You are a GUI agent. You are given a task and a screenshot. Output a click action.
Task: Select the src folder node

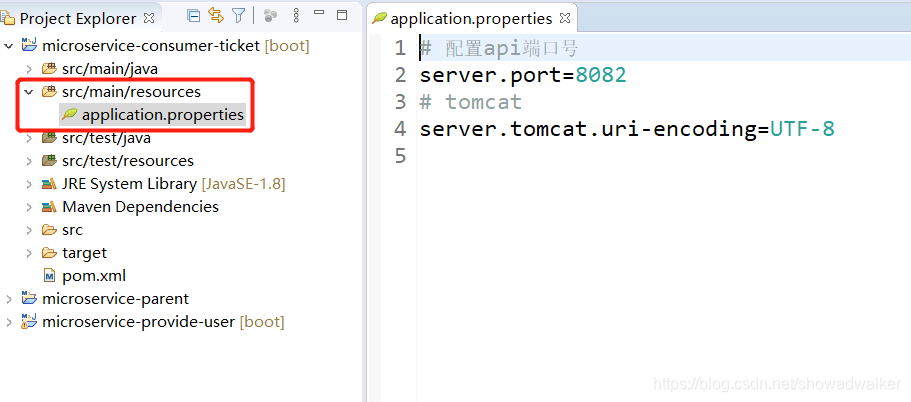73,230
